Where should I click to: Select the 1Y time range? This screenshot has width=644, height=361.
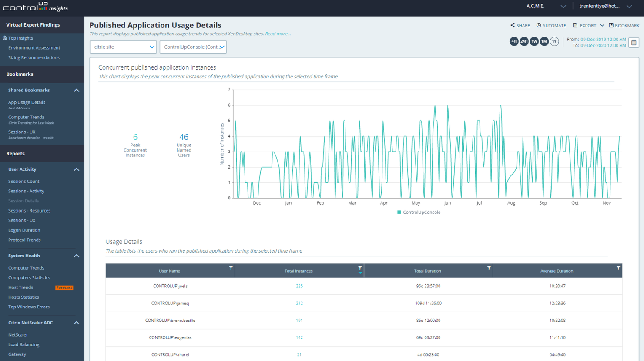(x=554, y=41)
